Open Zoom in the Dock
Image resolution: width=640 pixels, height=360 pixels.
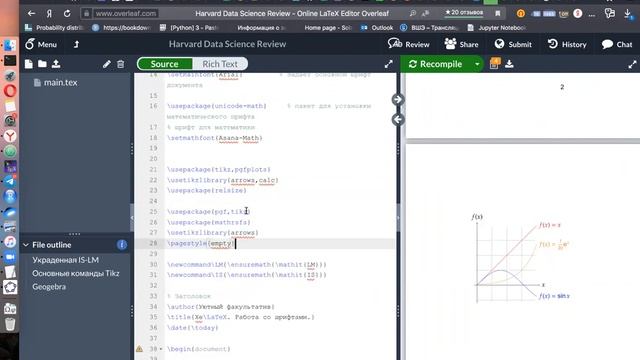(x=10, y=257)
